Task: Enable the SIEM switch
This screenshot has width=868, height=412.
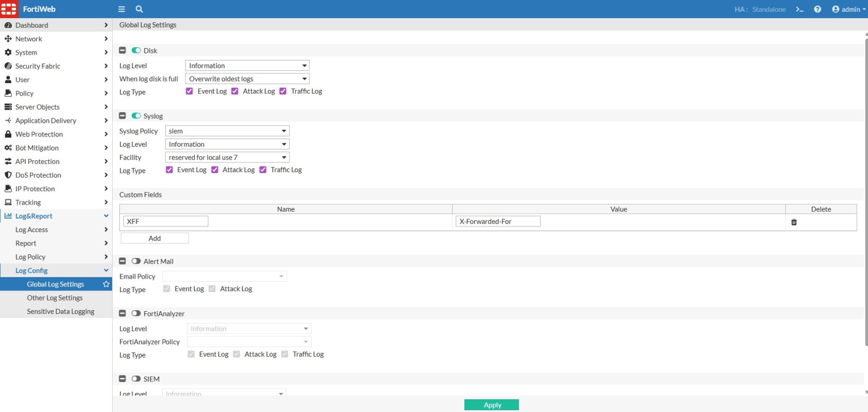Action: coord(136,379)
